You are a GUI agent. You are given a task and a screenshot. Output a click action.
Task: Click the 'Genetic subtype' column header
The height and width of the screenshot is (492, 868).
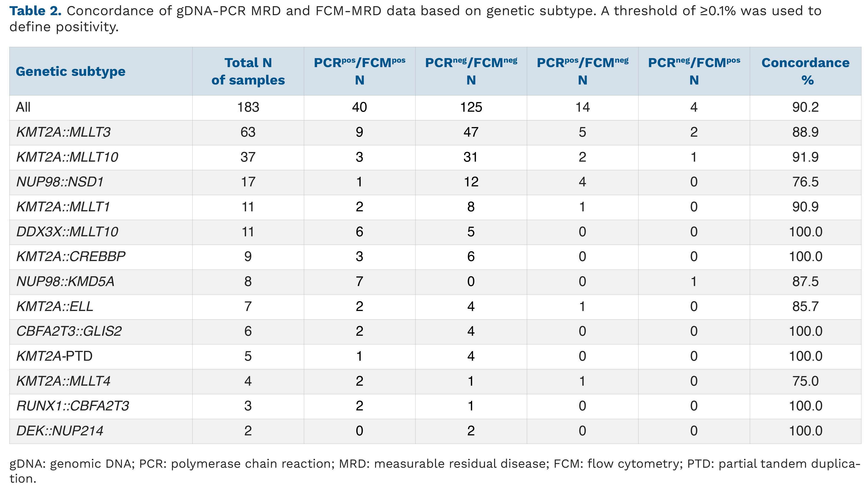70,71
